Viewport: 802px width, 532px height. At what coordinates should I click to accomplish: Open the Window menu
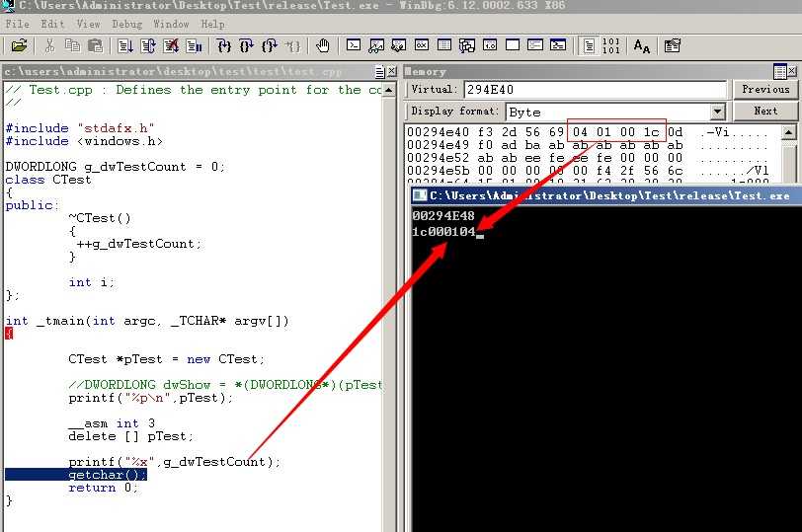pyautogui.click(x=171, y=24)
